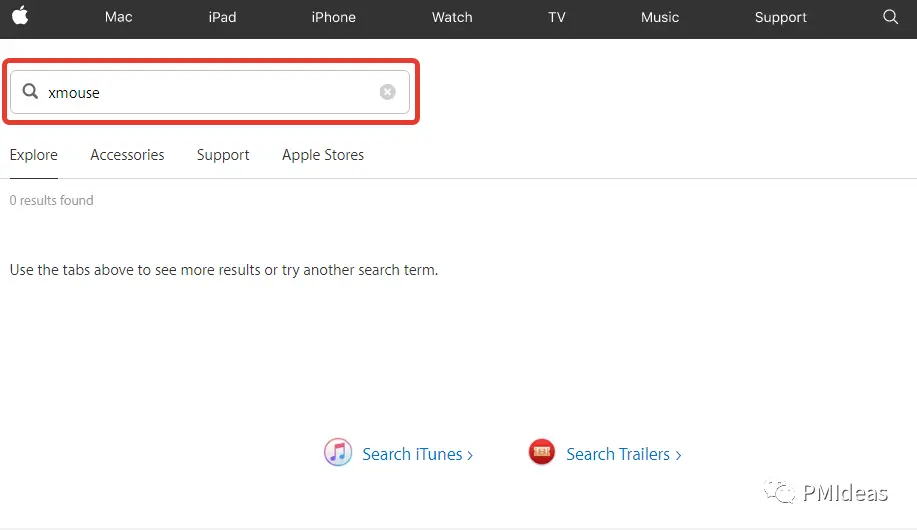Viewport: 917px width, 530px height.
Task: Switch to the Apple Stores tab
Action: 323,155
